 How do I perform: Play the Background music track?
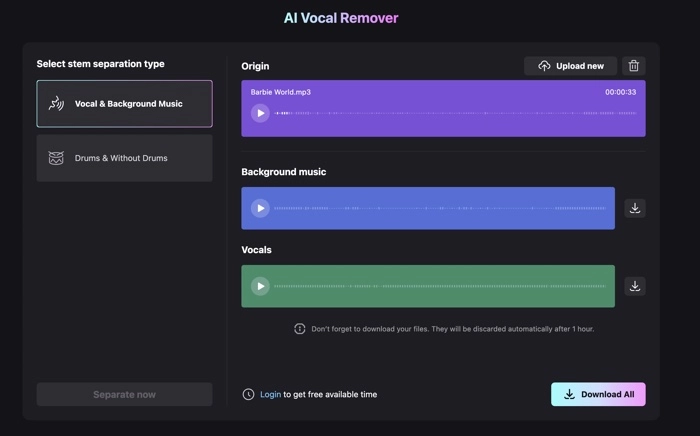260,208
